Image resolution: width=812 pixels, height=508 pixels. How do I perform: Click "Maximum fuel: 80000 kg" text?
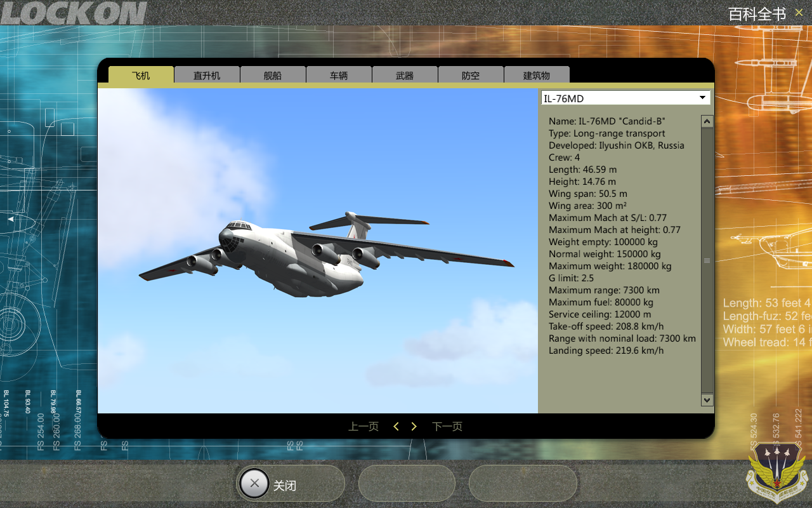[x=601, y=302]
